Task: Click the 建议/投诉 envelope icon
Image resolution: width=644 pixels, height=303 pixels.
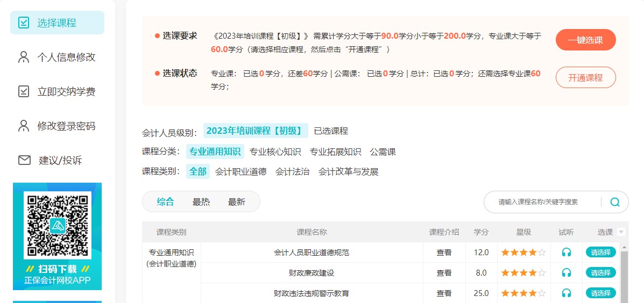Action: [24, 160]
